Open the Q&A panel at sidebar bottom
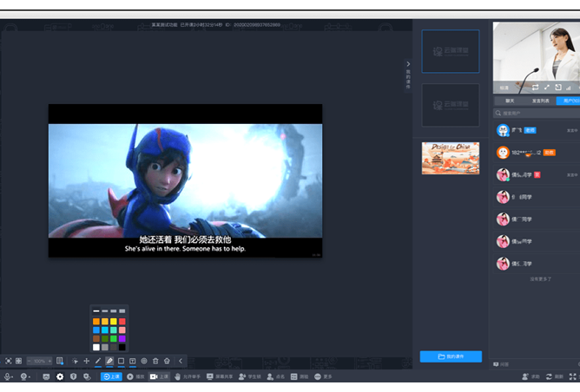Viewport: 580px width, 392px height. pos(501,364)
